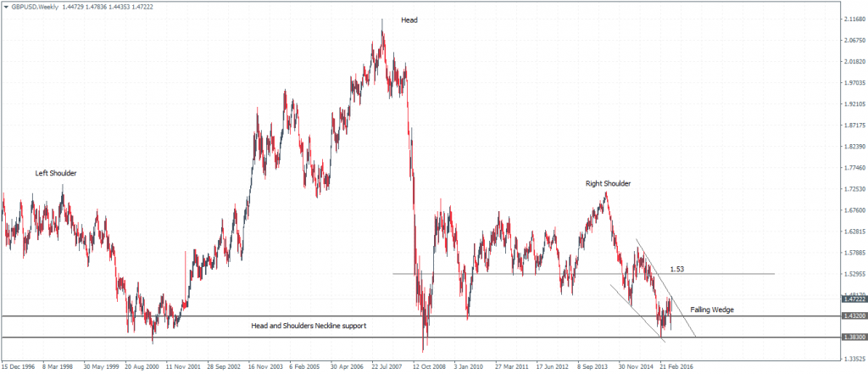Click the 15 Dec 1996 date label
868x374 pixels.
click(18, 367)
